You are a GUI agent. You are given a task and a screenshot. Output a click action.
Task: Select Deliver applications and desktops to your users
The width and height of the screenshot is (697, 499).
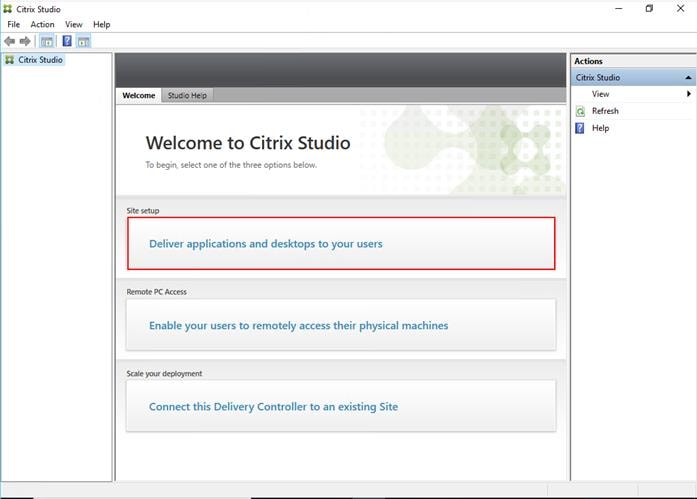click(341, 244)
